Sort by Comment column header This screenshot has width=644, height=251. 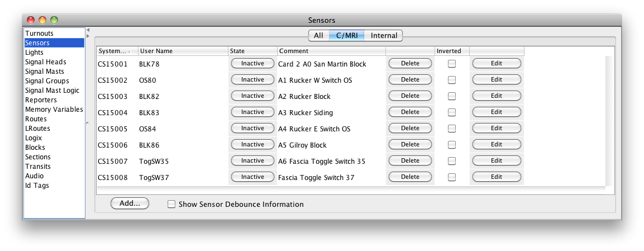(331, 51)
